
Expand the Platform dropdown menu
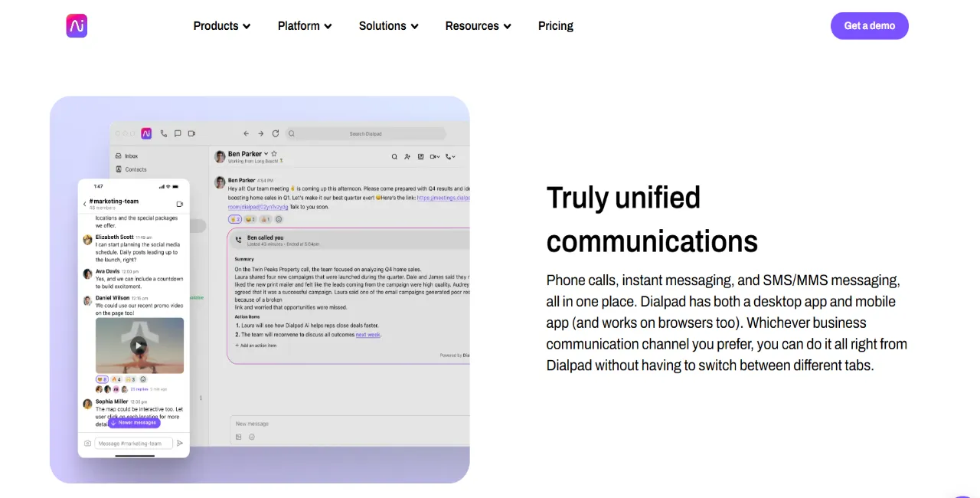(x=305, y=26)
